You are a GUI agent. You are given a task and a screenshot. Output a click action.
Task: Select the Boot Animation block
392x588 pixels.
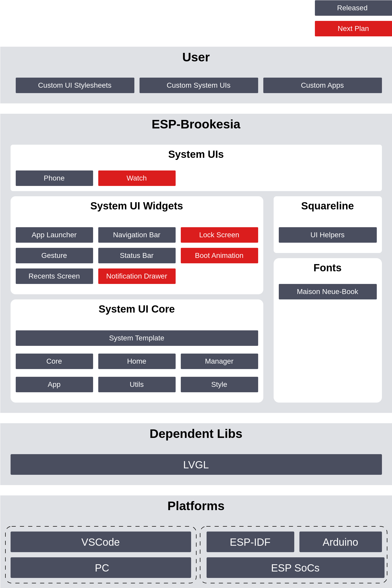pos(219,256)
